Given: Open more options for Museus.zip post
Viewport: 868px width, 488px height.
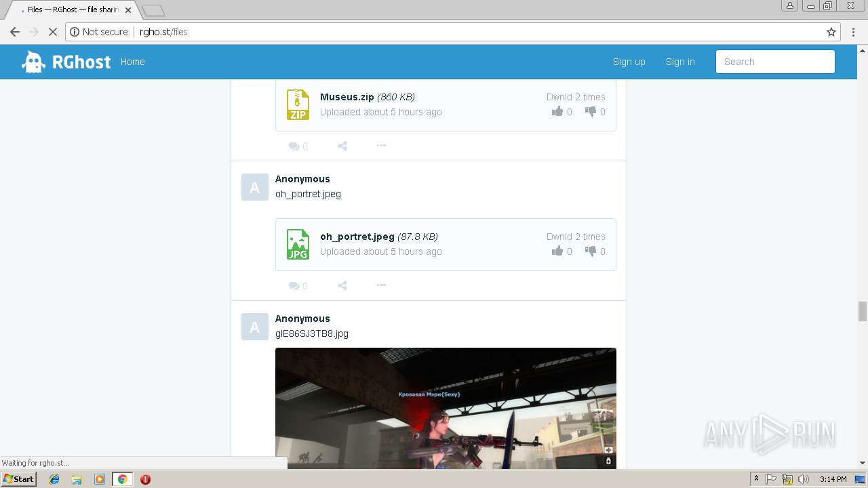Looking at the screenshot, I should tap(381, 146).
